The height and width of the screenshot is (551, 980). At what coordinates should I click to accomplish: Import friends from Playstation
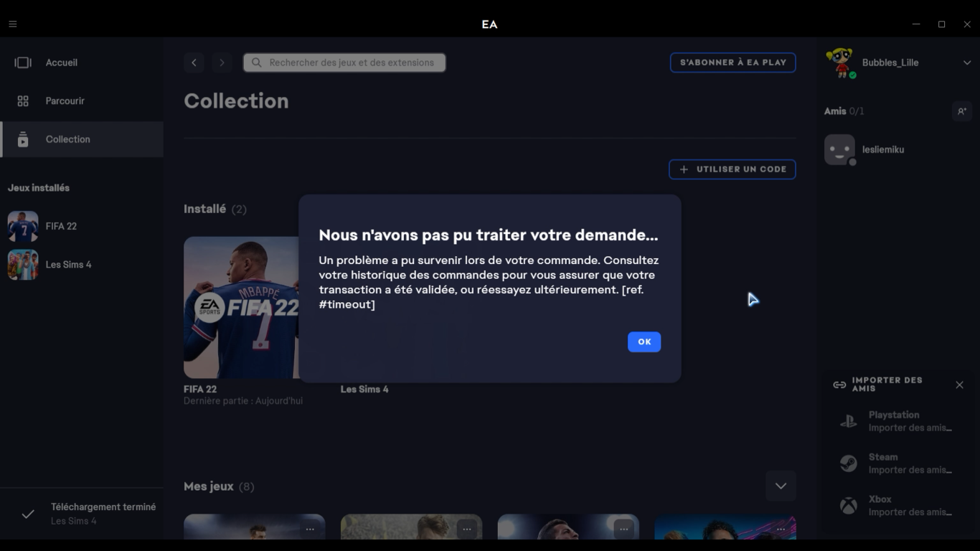897,421
